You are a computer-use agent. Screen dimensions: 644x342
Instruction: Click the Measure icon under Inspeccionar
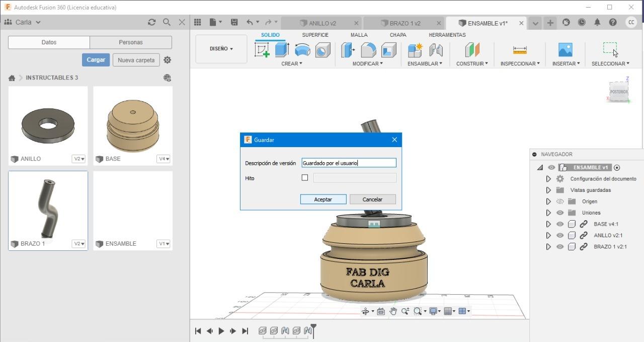click(x=520, y=50)
